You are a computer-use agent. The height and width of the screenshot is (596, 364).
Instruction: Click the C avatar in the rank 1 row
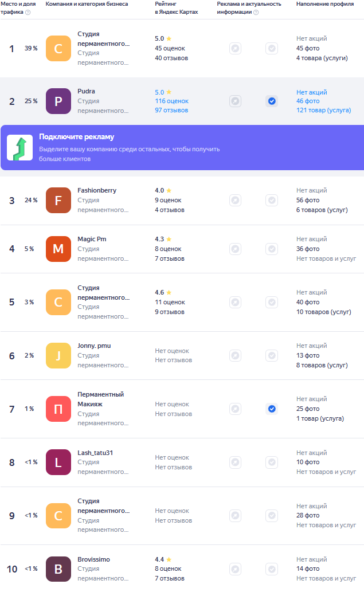point(58,48)
